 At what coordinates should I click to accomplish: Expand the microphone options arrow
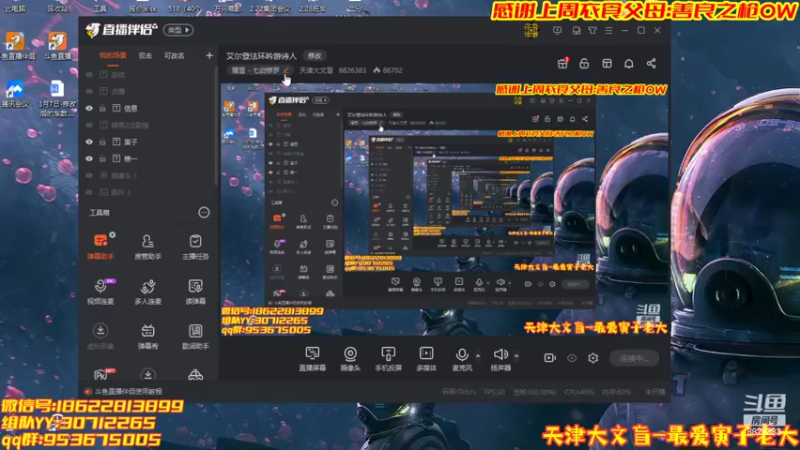click(x=478, y=356)
